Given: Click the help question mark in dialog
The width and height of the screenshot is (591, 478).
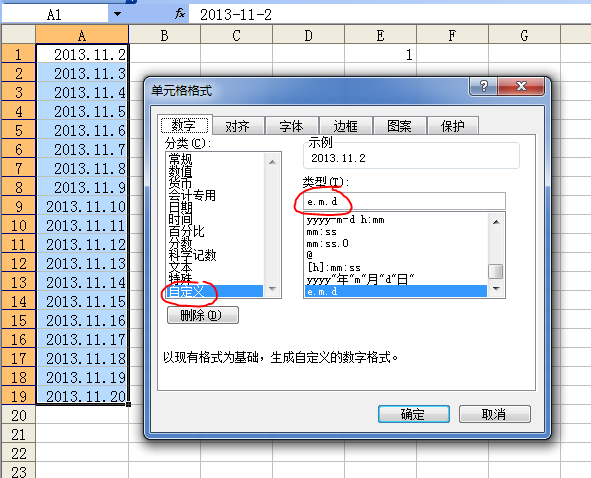Looking at the screenshot, I should [484, 86].
